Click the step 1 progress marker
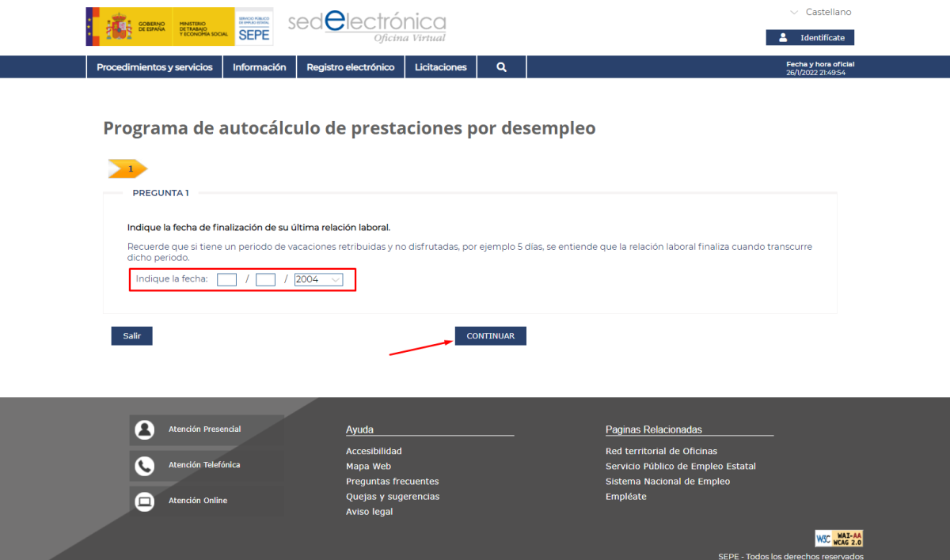Screen dimensions: 950x560 tap(128, 168)
